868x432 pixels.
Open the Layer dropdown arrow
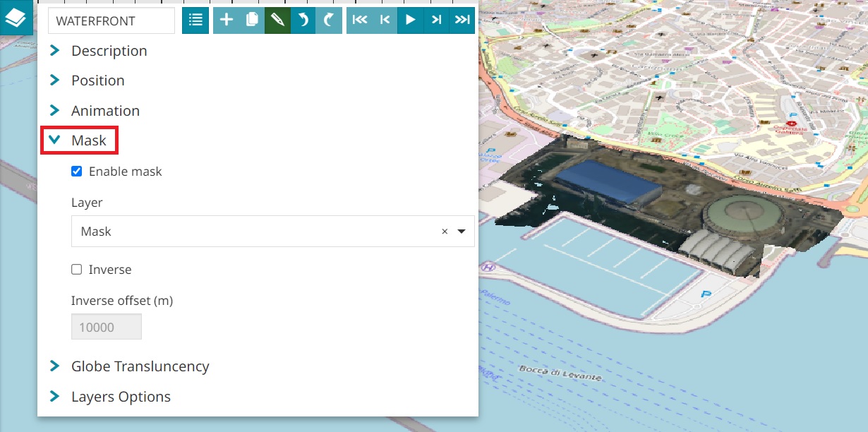[462, 232]
